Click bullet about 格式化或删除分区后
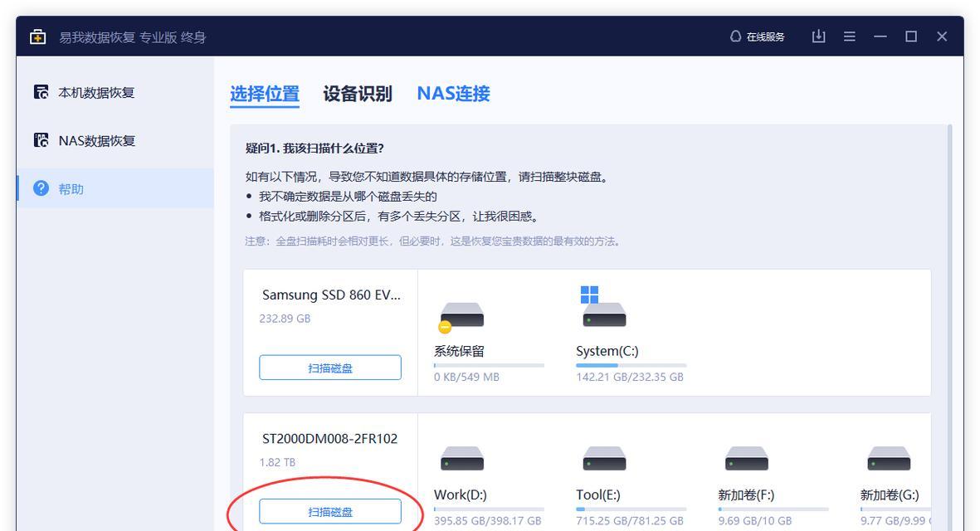 pyautogui.click(x=401, y=217)
